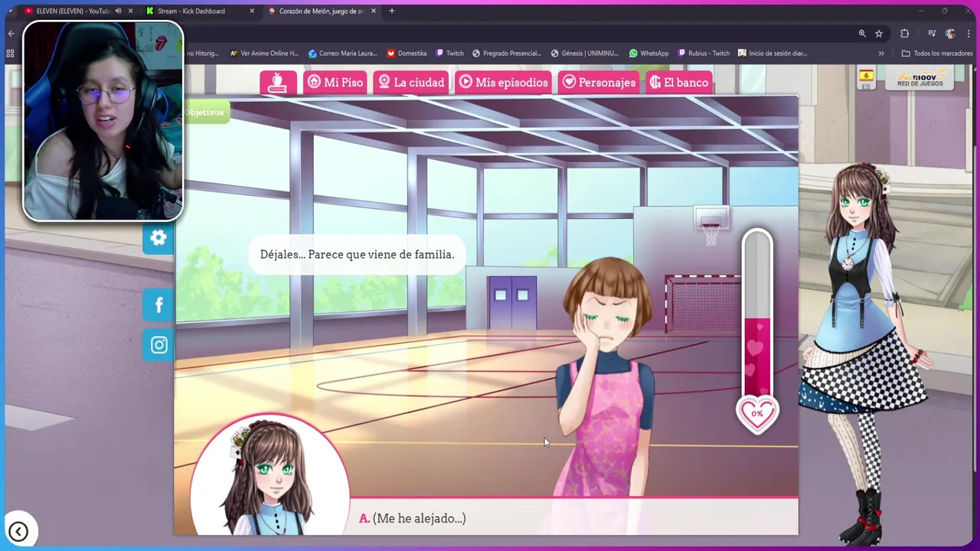Go back in browser history

click(x=11, y=33)
